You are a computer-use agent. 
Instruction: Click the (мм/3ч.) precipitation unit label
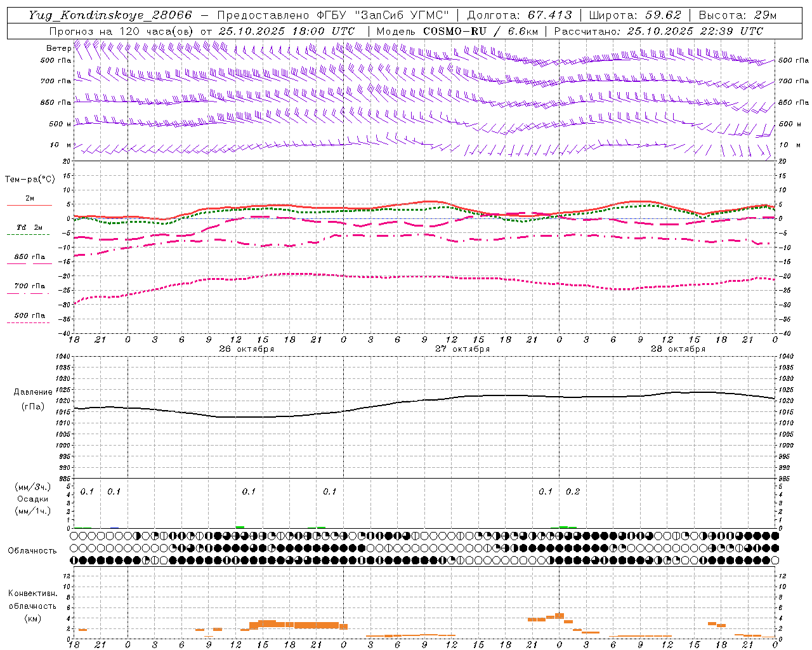[x=33, y=487]
